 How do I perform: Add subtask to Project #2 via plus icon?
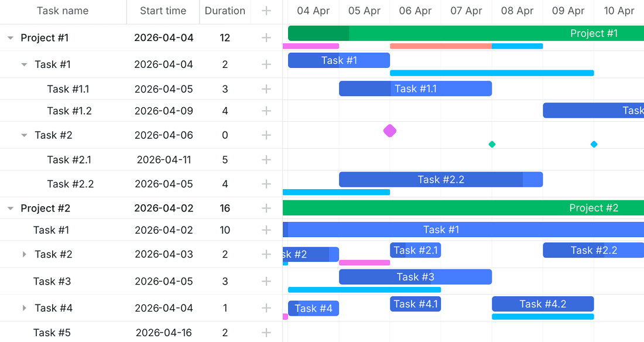[266, 208]
